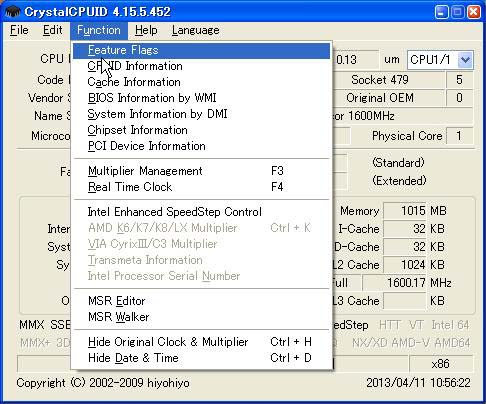Select Feature Flags menu entry
This screenshot has width=486, height=404.
tap(201, 50)
